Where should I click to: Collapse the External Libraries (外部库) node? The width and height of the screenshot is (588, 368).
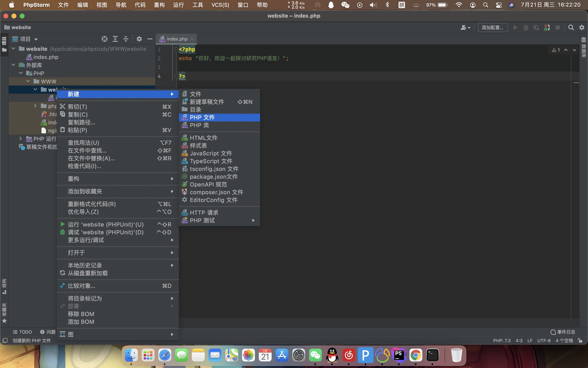13,65
